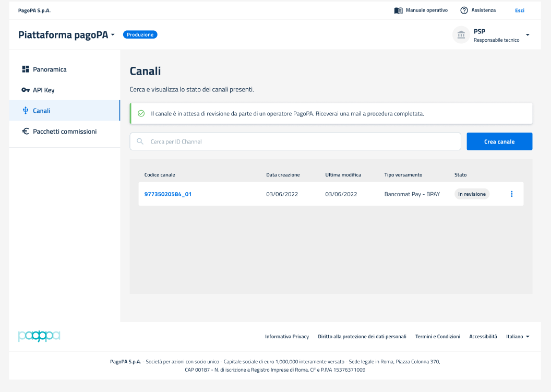551x392 pixels.
Task: Click the In revisione status chip
Action: coord(472,194)
